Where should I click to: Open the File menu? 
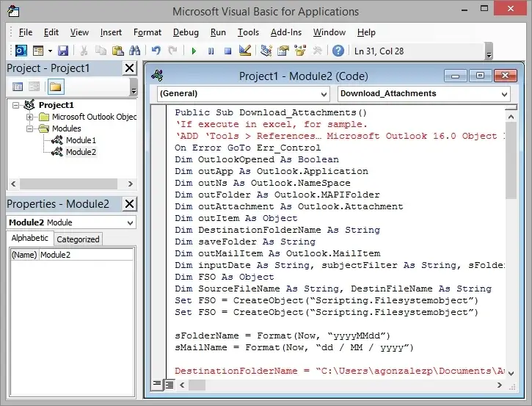(x=26, y=32)
